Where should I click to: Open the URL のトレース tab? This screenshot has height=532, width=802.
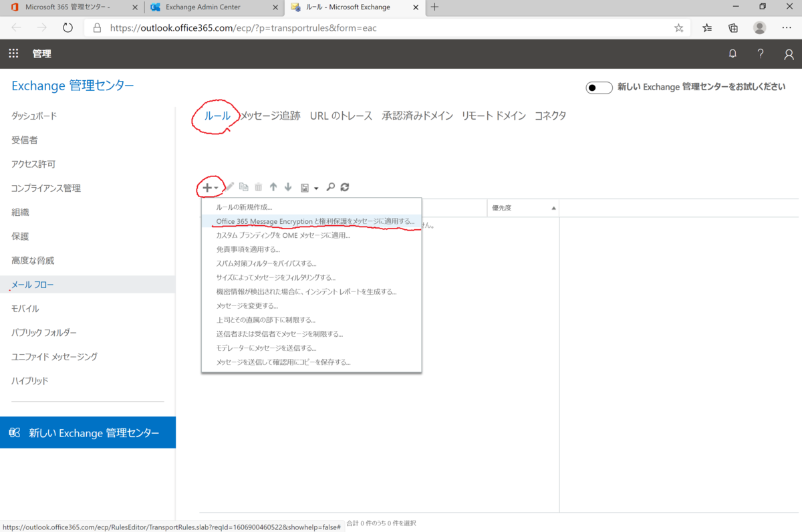[x=341, y=116]
